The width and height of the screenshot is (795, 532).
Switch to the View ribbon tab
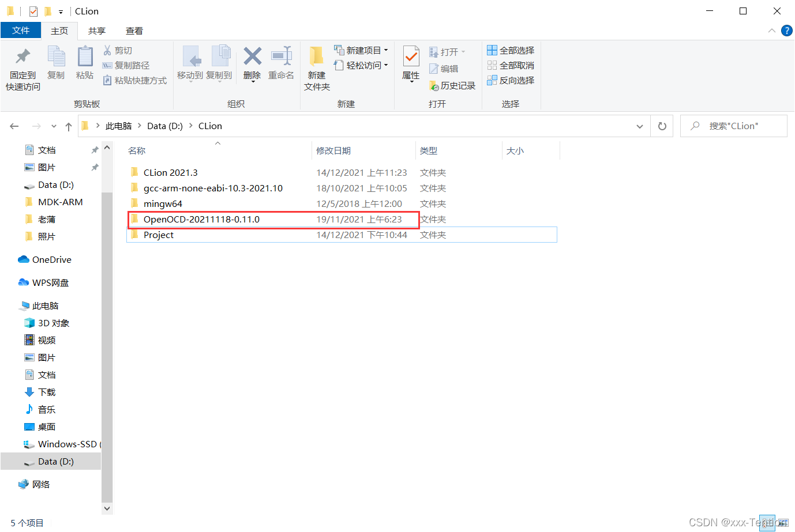134,31
